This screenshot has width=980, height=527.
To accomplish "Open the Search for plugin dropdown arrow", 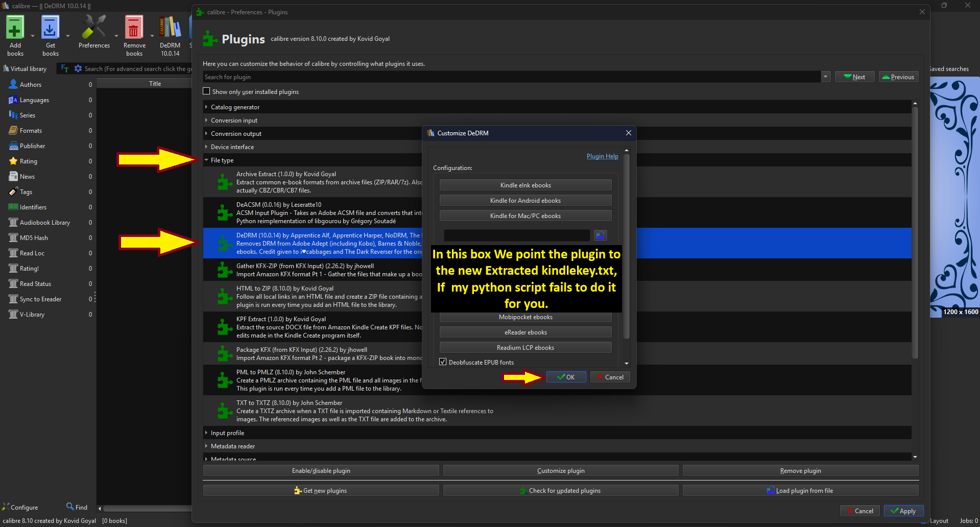I will pos(825,77).
